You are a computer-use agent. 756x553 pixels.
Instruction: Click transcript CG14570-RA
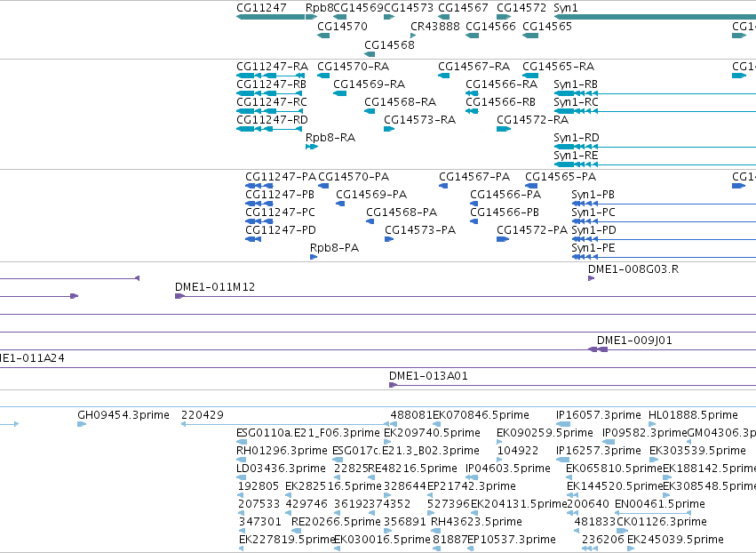[353, 66]
